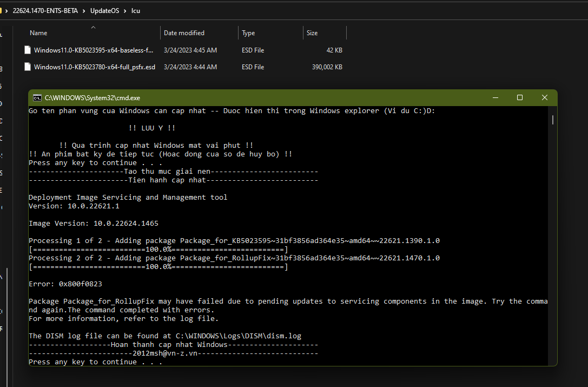
Task: Click the 390,002 KB size cell
Action: (327, 67)
